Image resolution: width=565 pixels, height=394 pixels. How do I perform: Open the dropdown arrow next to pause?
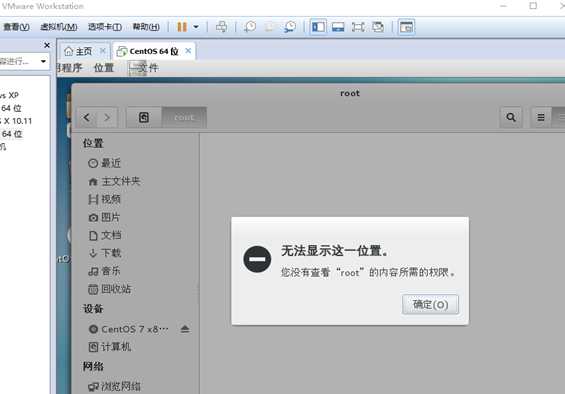[196, 27]
